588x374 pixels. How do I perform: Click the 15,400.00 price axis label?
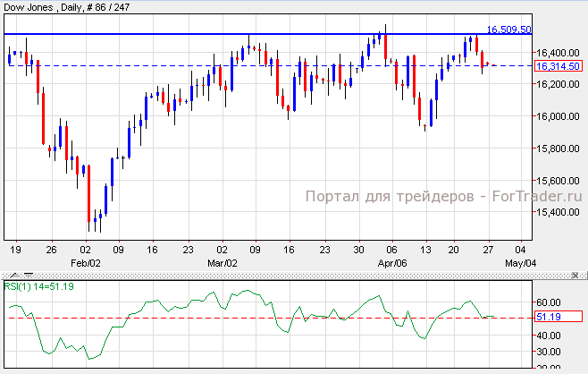pyautogui.click(x=558, y=212)
